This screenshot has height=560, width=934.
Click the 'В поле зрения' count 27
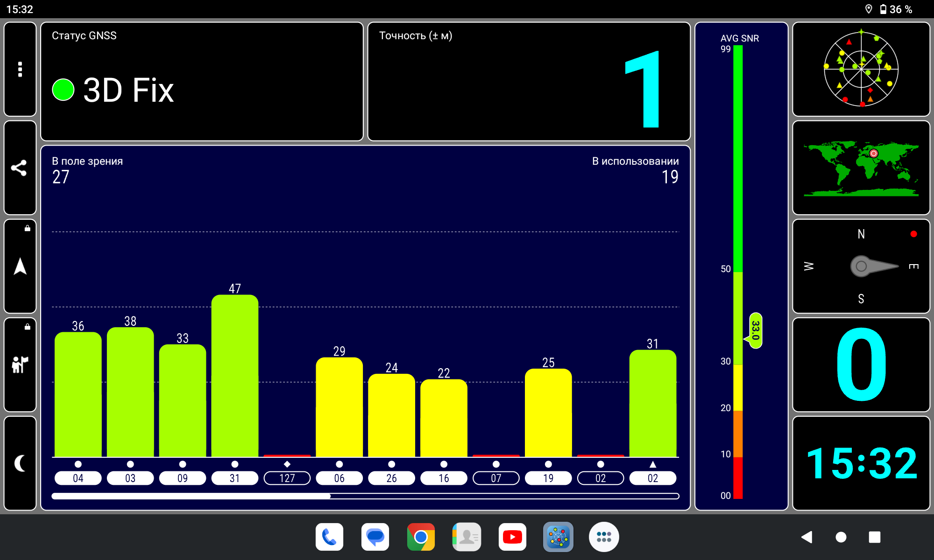click(61, 177)
